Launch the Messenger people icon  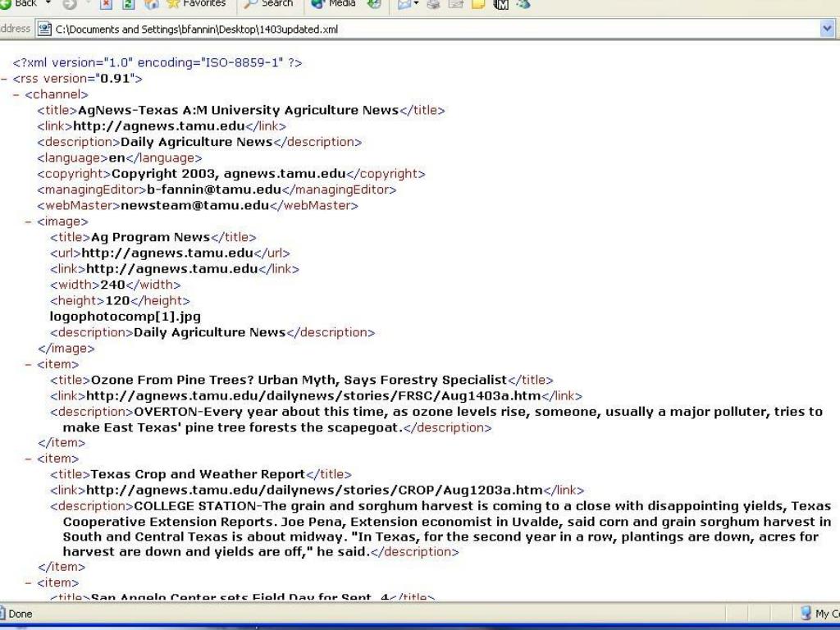pos(523,4)
